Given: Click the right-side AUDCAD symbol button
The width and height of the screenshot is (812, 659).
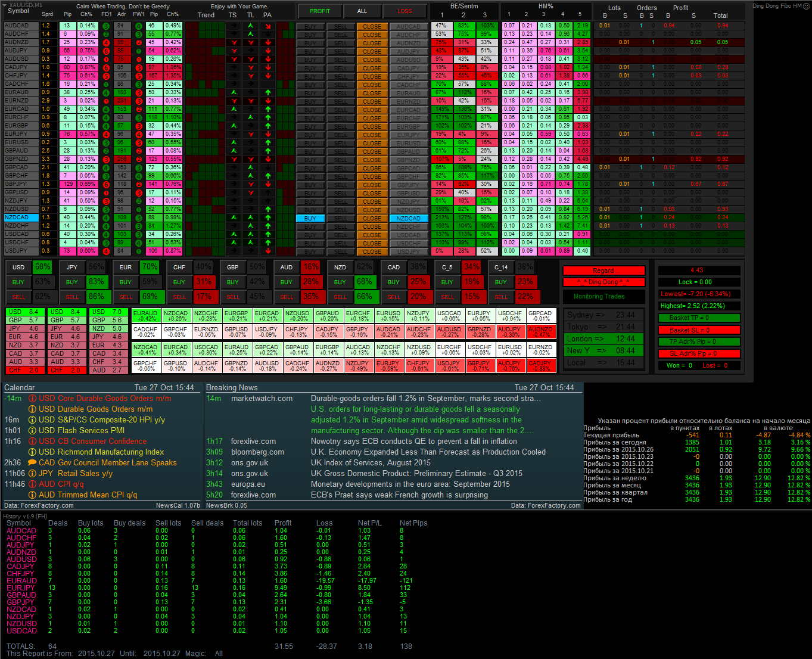Looking at the screenshot, I should click(x=409, y=26).
